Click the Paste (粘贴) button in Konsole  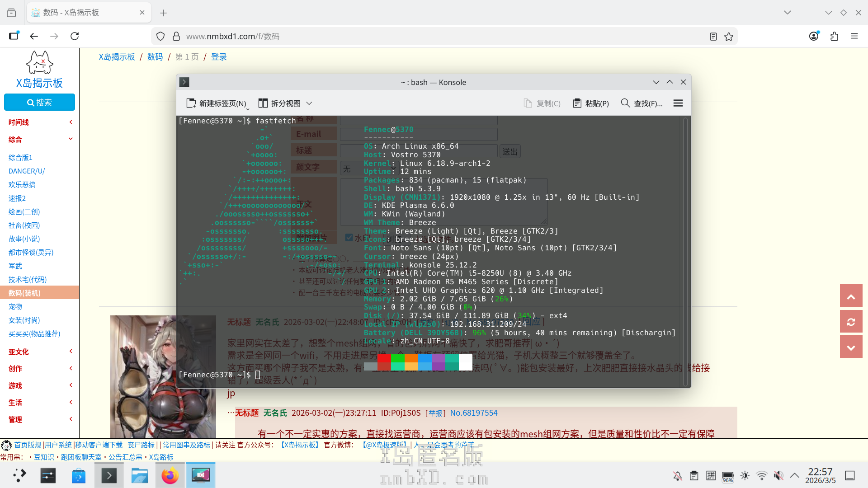591,103
